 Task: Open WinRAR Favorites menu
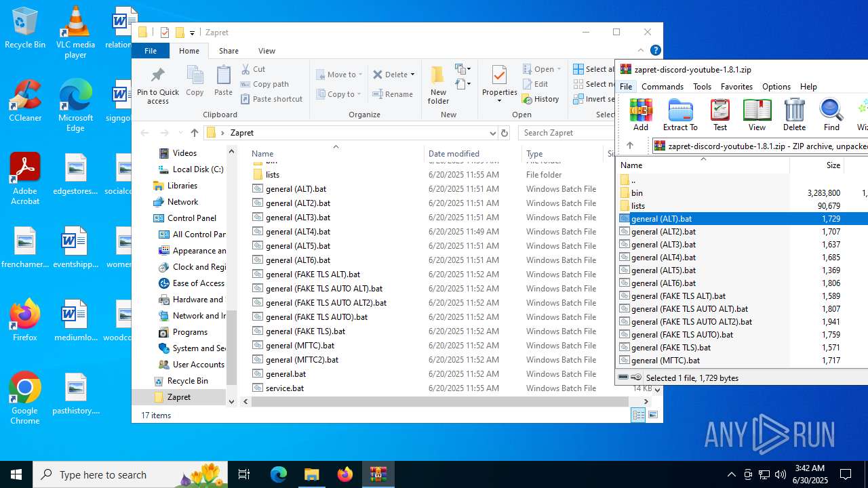(x=736, y=87)
